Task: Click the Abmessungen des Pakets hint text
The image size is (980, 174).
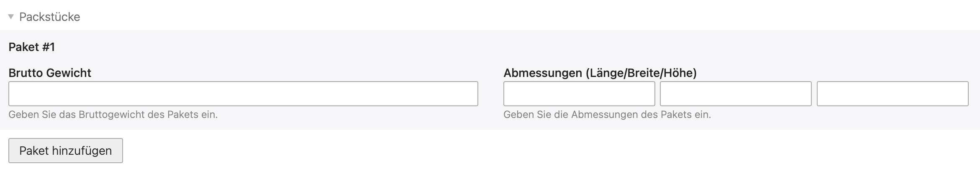Action: (x=607, y=115)
